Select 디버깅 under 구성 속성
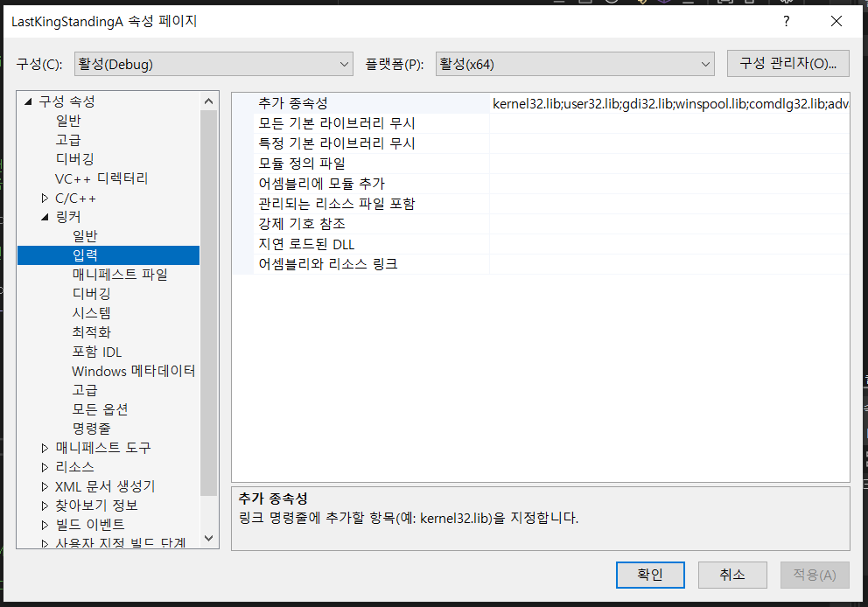The image size is (868, 607). 74,159
